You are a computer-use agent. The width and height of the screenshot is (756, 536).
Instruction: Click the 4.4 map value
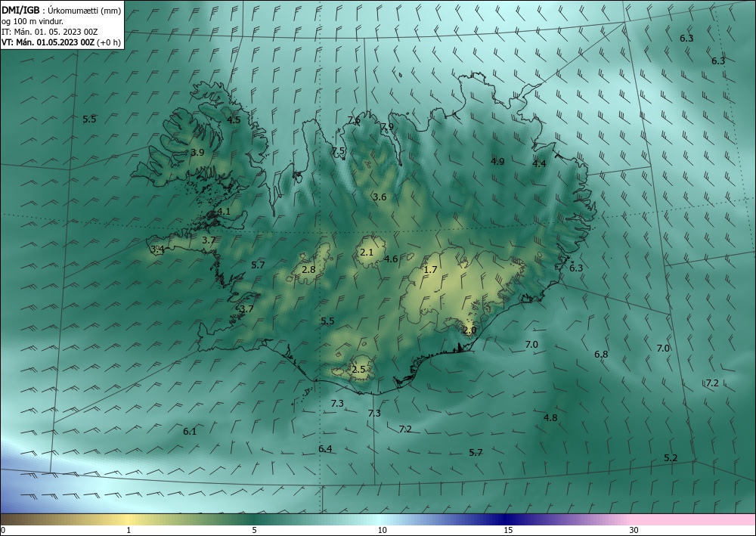pyautogui.click(x=539, y=163)
